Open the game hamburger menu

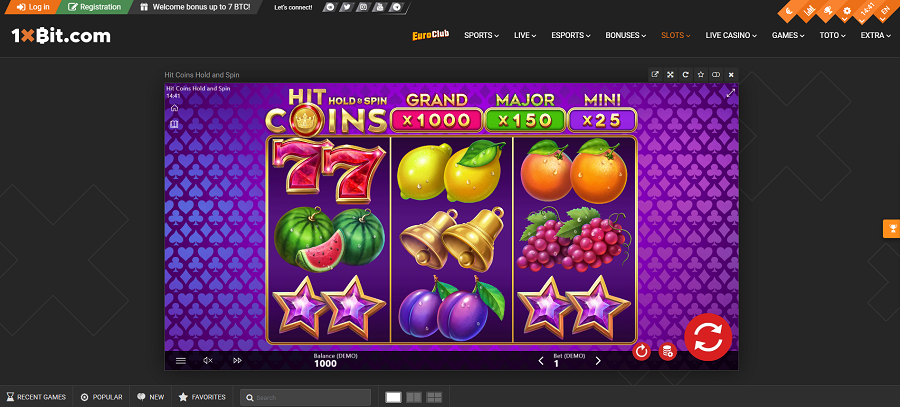181,361
